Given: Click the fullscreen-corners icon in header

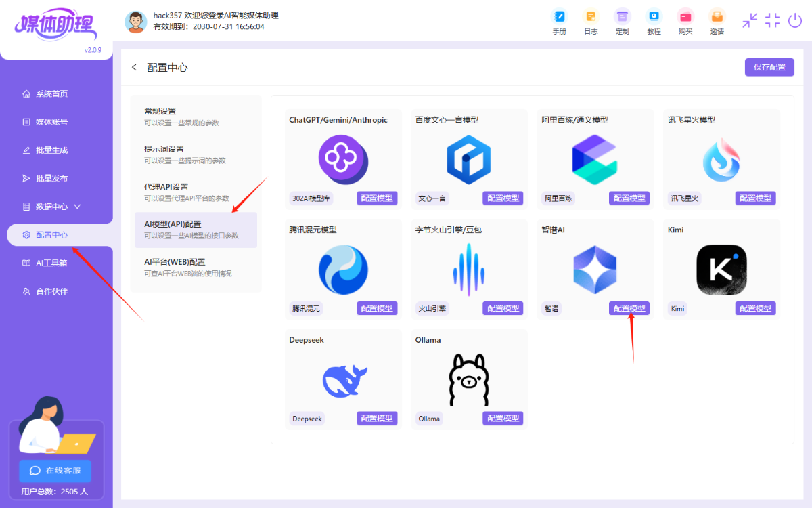Looking at the screenshot, I should pos(773,20).
